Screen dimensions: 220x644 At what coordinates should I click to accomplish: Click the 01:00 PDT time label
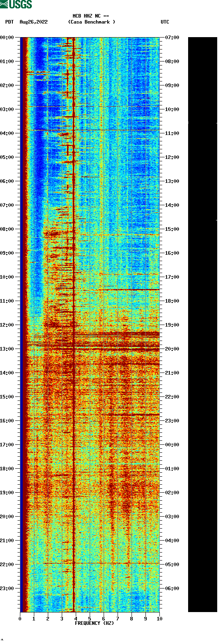coord(7,61)
